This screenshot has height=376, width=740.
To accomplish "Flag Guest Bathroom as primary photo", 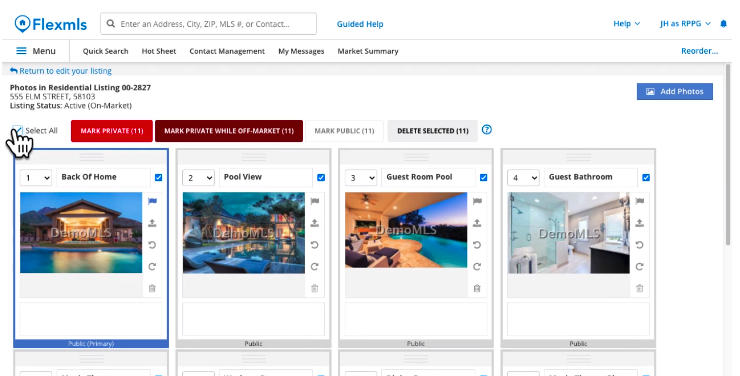I will tap(639, 201).
